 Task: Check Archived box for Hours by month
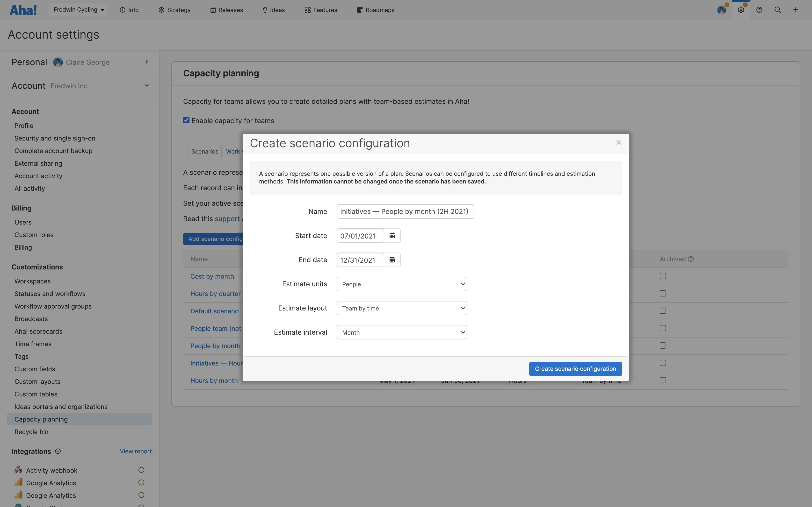point(663,380)
